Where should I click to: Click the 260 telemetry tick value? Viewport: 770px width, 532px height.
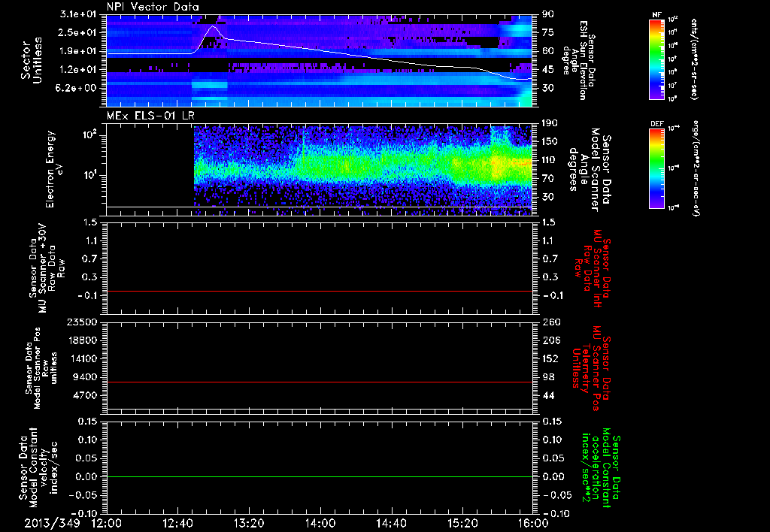click(x=551, y=322)
